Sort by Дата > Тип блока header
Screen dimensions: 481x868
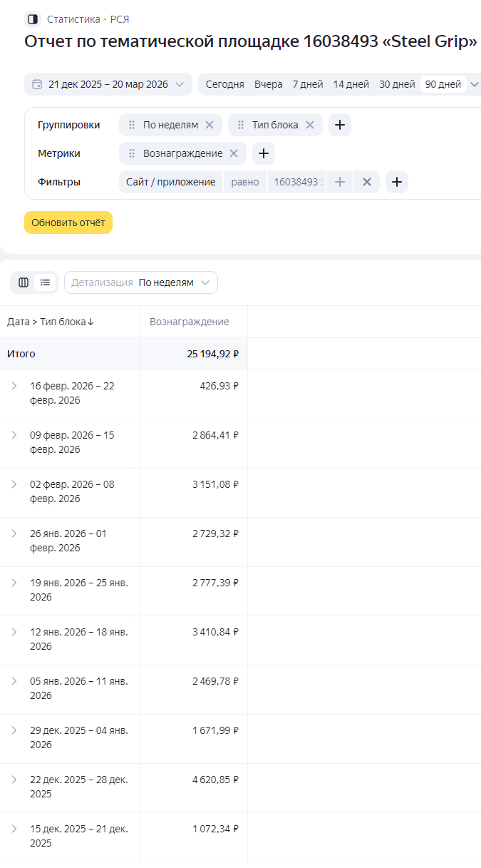click(x=51, y=322)
